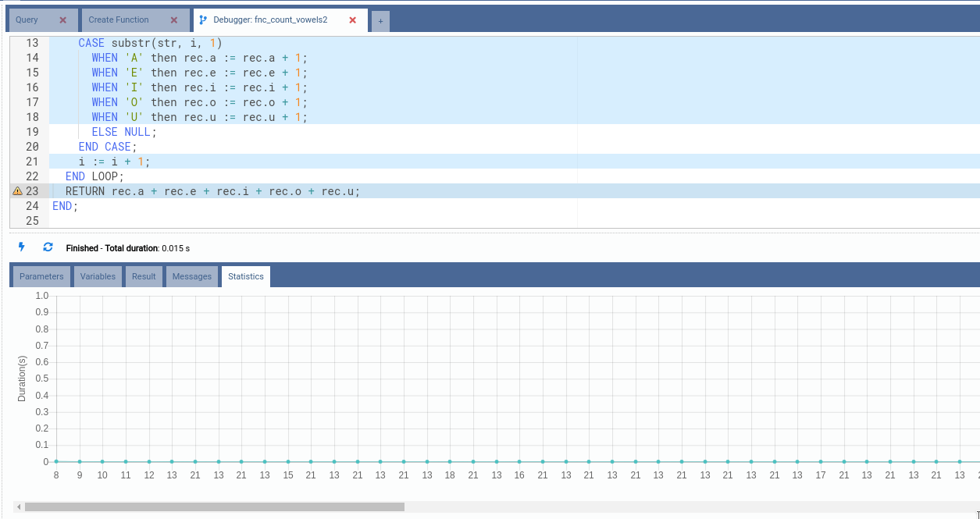Open the Create Function tab
Image resolution: width=980 pixels, height=519 pixels.
119,20
